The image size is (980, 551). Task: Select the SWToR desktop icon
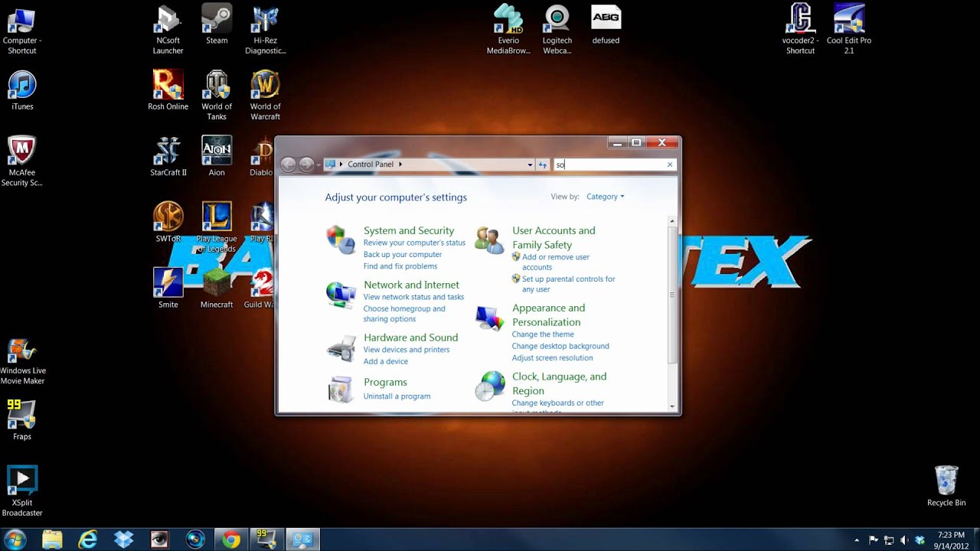coord(168,223)
